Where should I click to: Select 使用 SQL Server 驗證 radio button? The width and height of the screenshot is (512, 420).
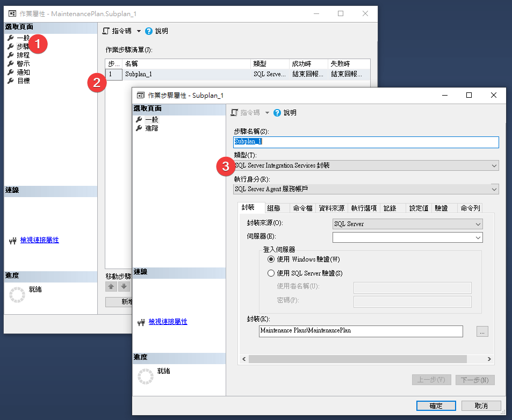[271, 273]
